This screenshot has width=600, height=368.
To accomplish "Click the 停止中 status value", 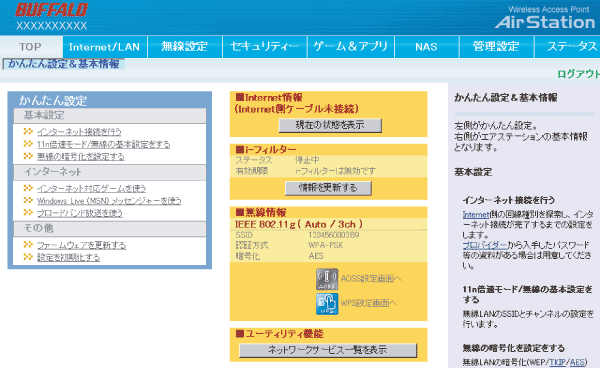I will [307, 160].
